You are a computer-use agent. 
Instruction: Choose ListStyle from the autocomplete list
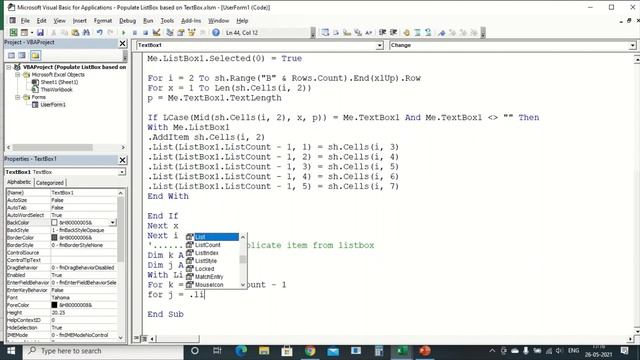(x=206, y=261)
